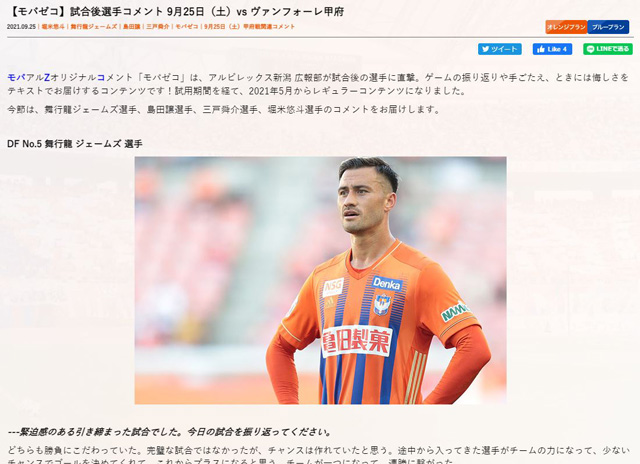Open the 9月25日 甲府戦関連コメント tag
This screenshot has height=464, width=640.
coord(249,27)
